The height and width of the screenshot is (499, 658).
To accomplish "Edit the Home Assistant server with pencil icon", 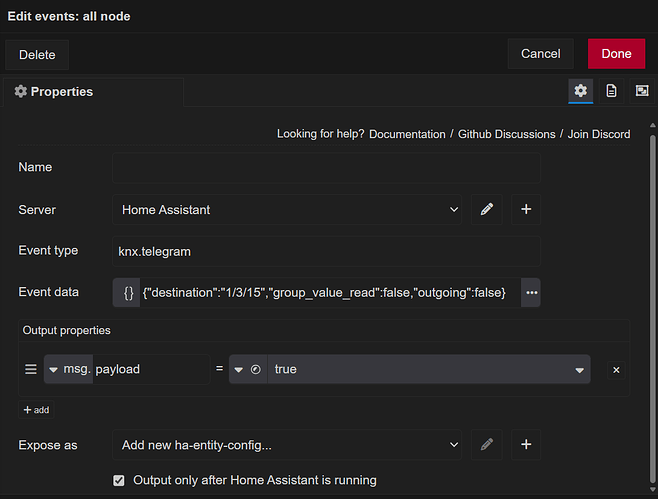I will tap(487, 210).
